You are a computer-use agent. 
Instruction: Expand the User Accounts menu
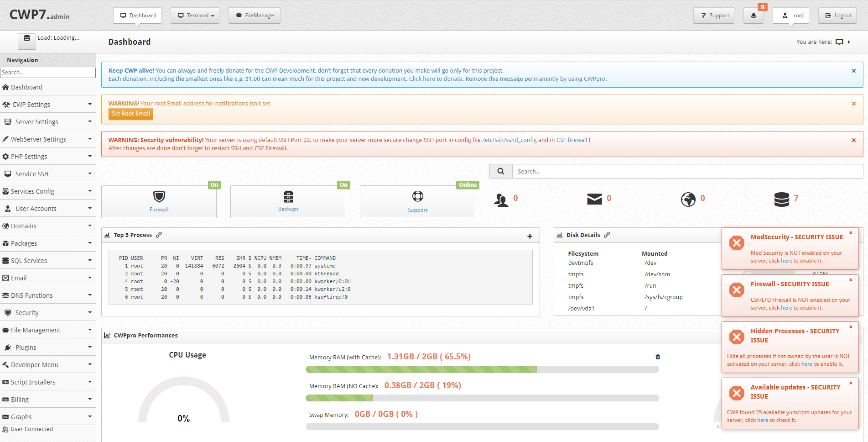click(48, 209)
